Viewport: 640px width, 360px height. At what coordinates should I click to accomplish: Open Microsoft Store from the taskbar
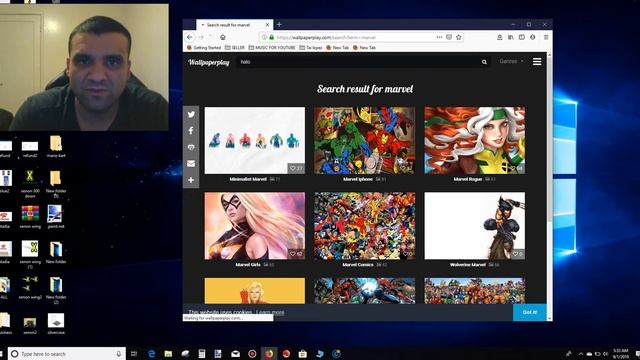(x=302, y=354)
